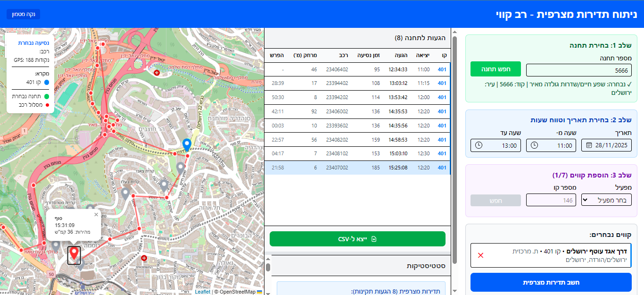644x295 pixels.
Task: Open the בחר מפעיל operator dropdown
Action: click(606, 200)
